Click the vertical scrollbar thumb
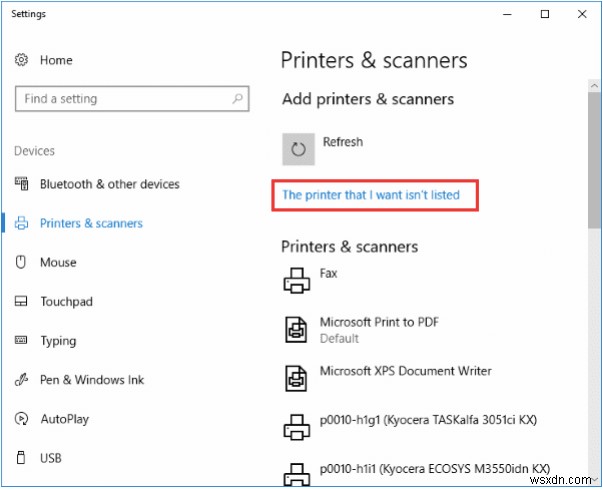The image size is (603, 490). (594, 160)
